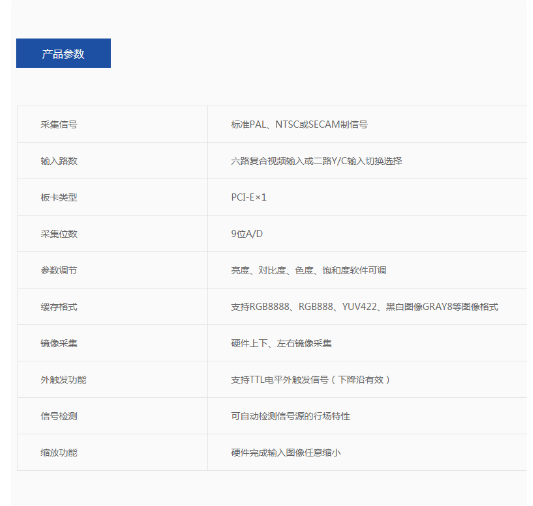Click the 9位A/D value text

point(247,234)
